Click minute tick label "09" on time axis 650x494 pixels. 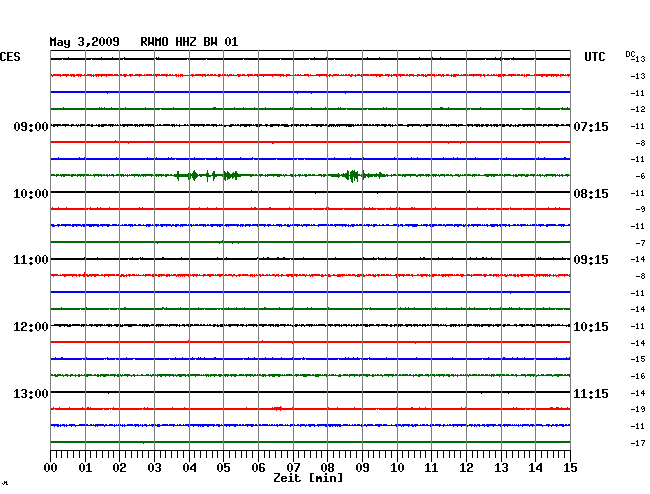(362, 468)
